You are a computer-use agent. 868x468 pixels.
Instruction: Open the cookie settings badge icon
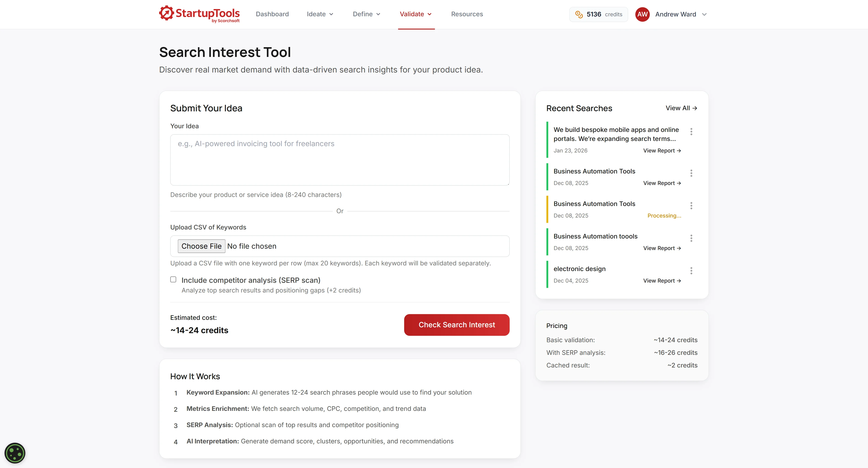pyautogui.click(x=15, y=453)
